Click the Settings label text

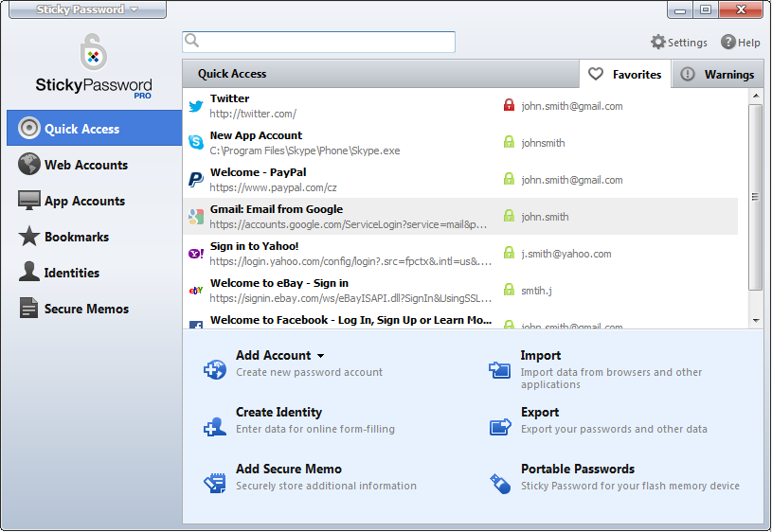pyautogui.click(x=688, y=43)
